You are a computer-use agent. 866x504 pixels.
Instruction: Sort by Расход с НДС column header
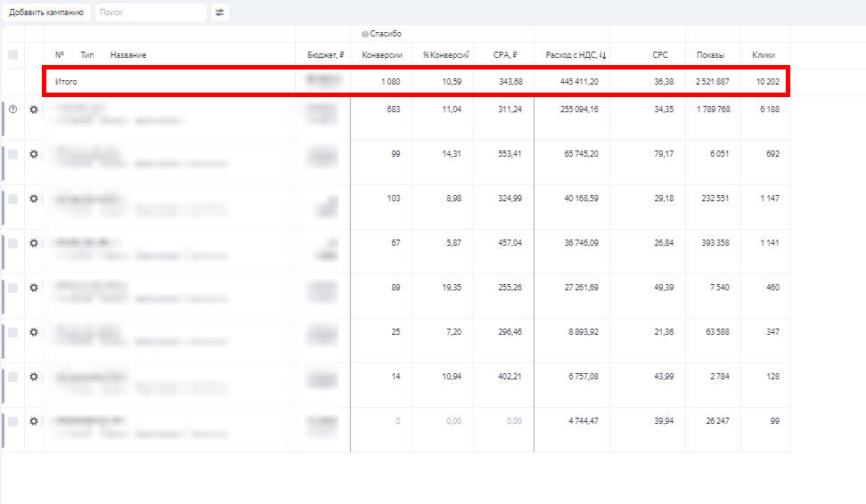pyautogui.click(x=576, y=54)
